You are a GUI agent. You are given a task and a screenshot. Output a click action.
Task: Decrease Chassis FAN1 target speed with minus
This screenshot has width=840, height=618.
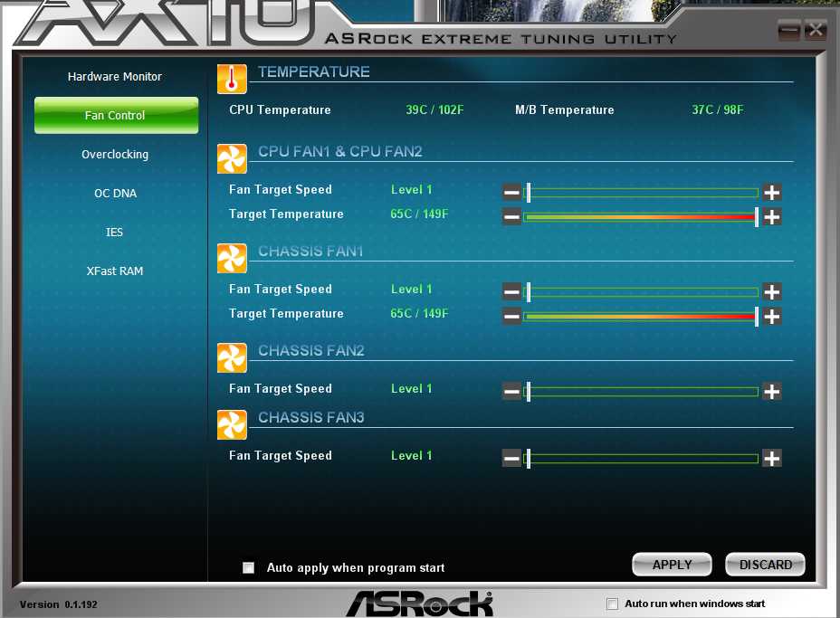[511, 292]
